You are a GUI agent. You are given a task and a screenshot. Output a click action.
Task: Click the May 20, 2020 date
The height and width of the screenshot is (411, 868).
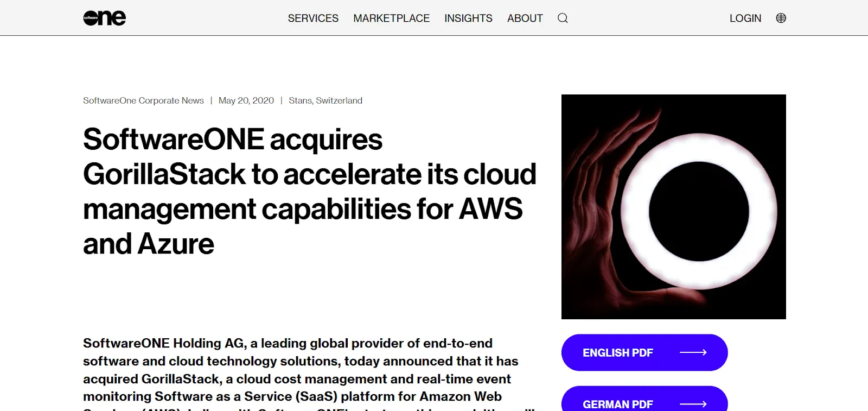click(246, 100)
